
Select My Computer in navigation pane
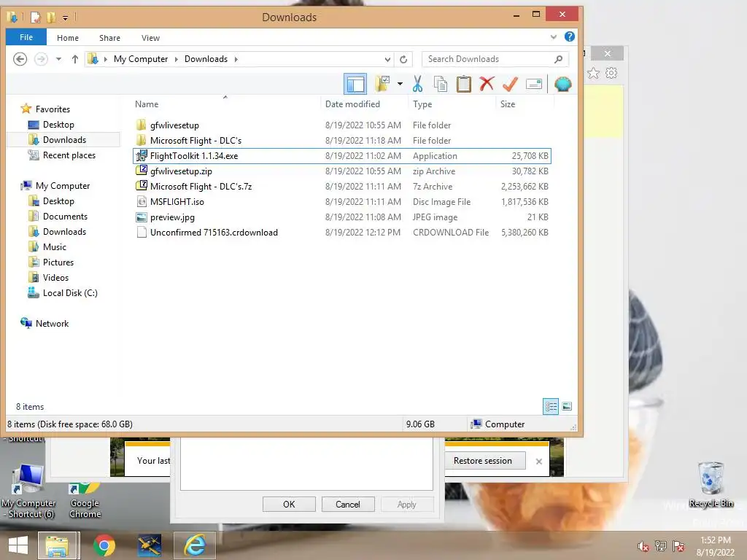(x=63, y=186)
